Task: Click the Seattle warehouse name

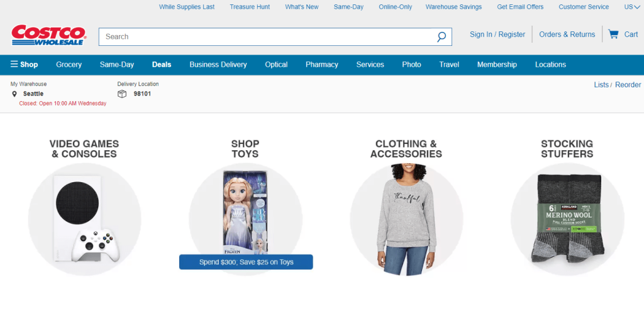Action: point(33,94)
